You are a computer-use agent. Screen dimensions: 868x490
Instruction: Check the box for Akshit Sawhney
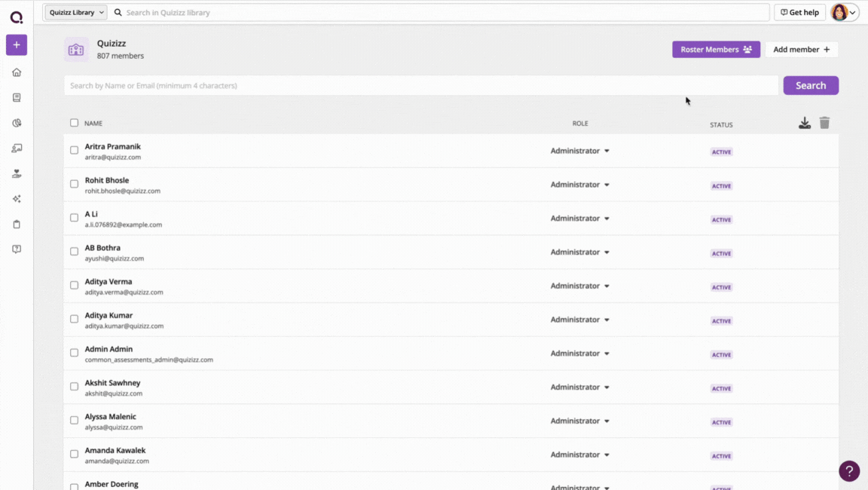74,387
